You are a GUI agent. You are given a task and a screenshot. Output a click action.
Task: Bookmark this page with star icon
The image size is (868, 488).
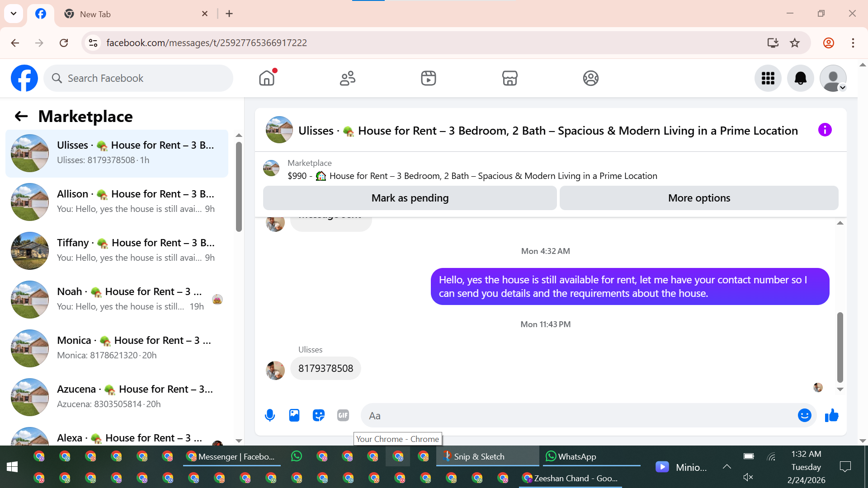point(794,43)
